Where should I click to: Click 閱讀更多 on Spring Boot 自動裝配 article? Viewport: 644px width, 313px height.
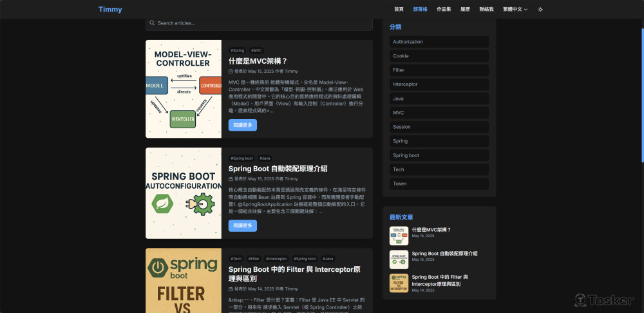pos(243,225)
